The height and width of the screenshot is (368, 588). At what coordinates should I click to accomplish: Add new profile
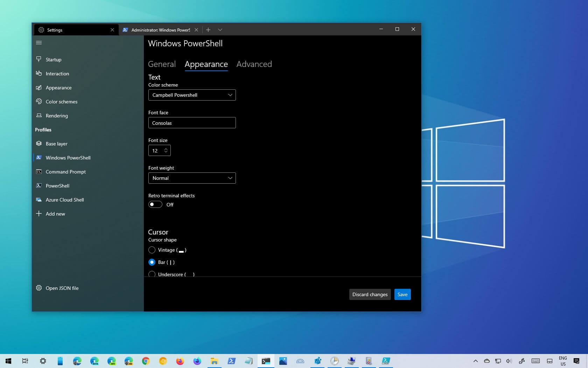coord(87,214)
